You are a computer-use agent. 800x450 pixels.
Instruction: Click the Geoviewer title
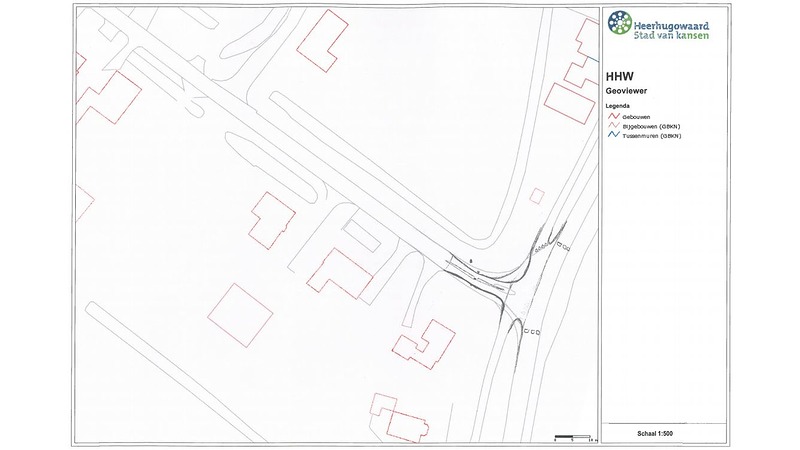click(x=624, y=91)
